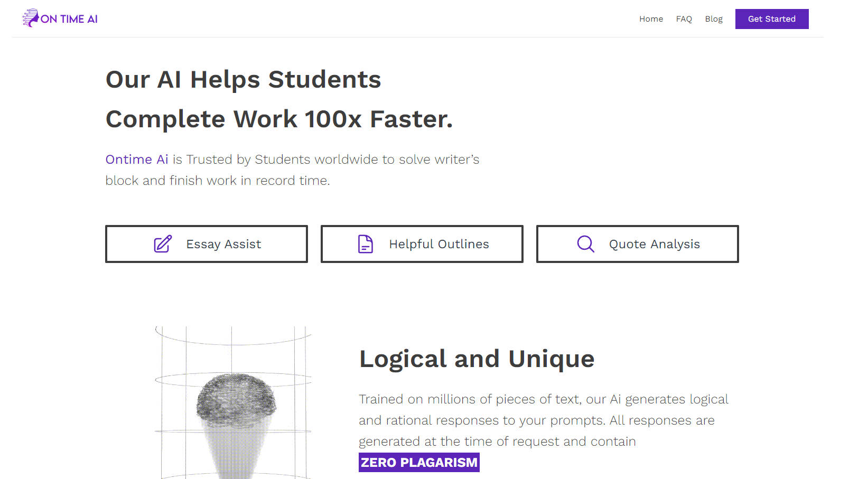This screenshot has width=868, height=479.
Task: Click the document icon beside Helpful Outlines
Action: (365, 244)
